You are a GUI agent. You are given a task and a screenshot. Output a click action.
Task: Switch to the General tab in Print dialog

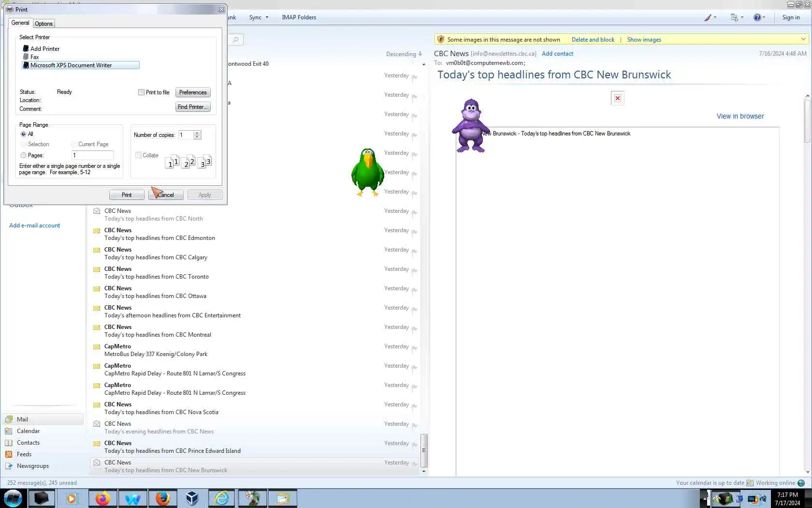click(x=20, y=23)
